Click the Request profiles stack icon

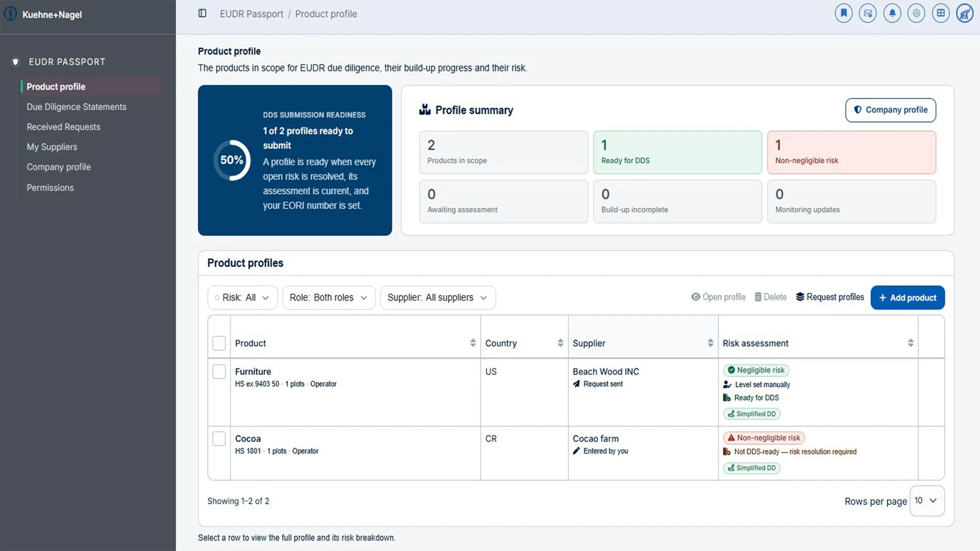[800, 297]
